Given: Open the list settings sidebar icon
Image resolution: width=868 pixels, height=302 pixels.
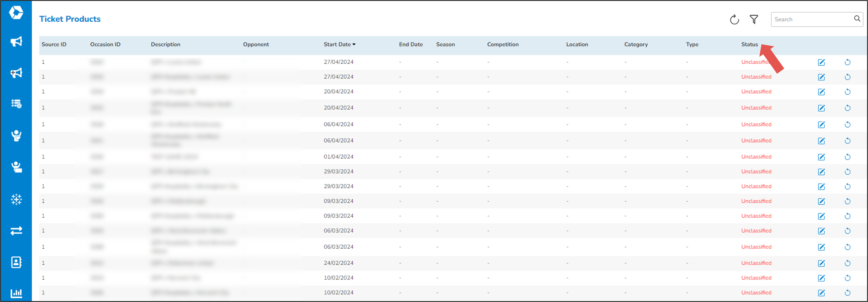Looking at the screenshot, I should 16,104.
